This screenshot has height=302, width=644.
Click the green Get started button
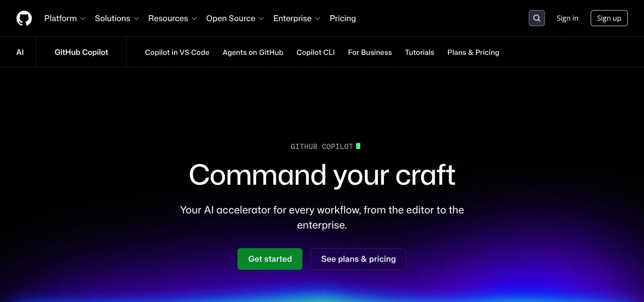point(270,259)
